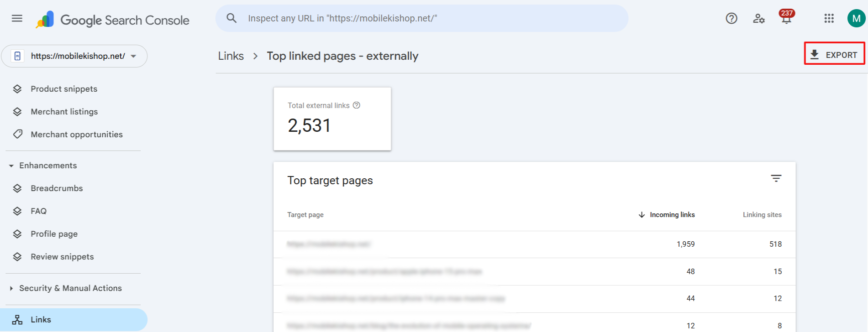868x332 pixels.
Task: Click the info icon beside Total external links
Action: [357, 105]
